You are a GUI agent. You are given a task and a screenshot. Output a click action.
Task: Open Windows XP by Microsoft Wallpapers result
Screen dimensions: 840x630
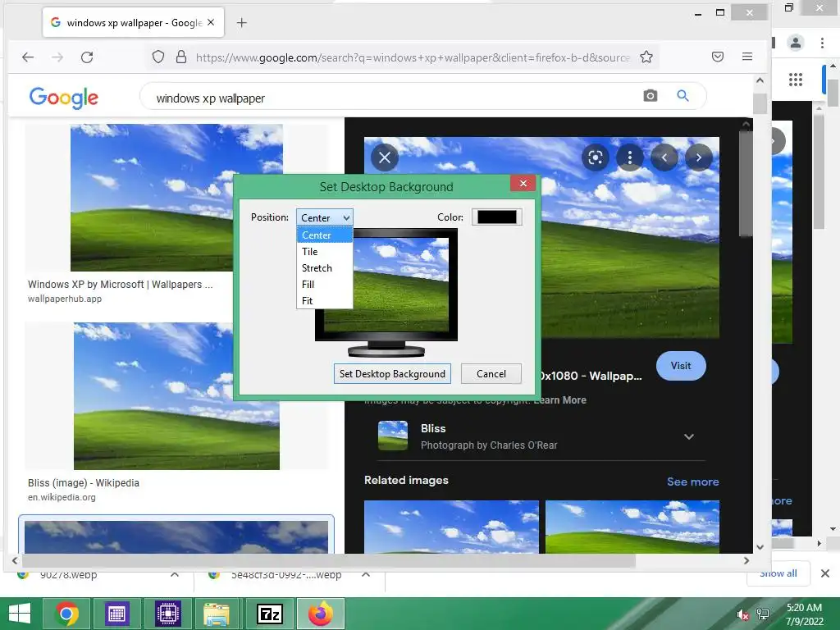pyautogui.click(x=120, y=285)
